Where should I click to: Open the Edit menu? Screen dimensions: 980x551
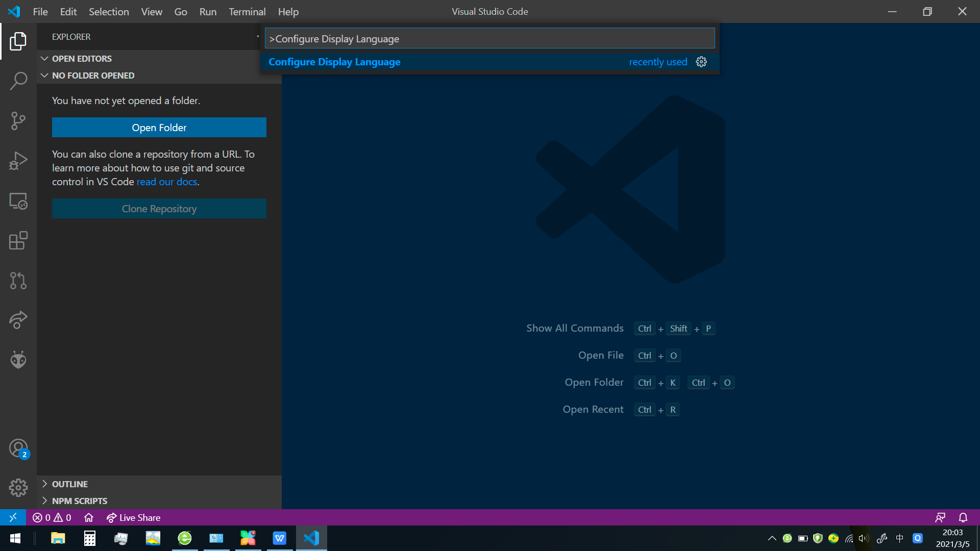68,11
